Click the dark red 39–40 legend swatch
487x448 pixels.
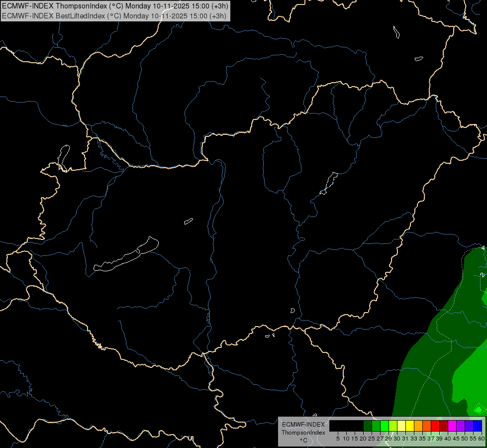pos(444,426)
